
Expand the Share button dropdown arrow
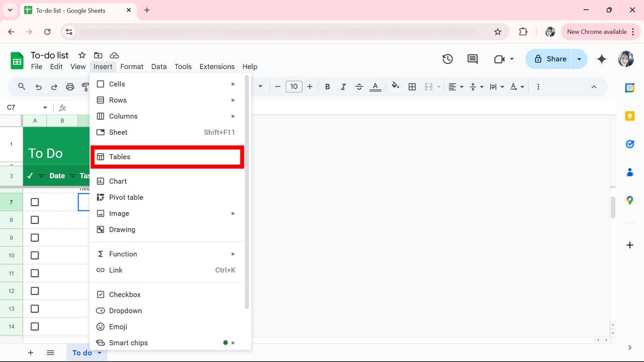tap(579, 59)
